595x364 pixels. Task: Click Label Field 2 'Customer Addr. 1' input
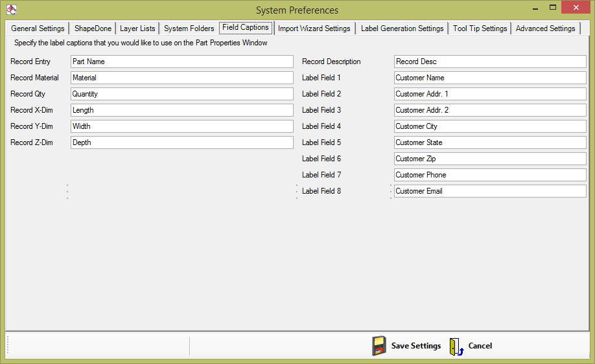[490, 94]
